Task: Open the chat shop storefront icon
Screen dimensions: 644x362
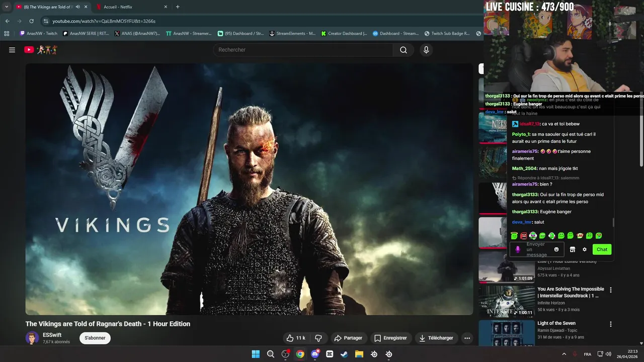Action: coord(572,249)
